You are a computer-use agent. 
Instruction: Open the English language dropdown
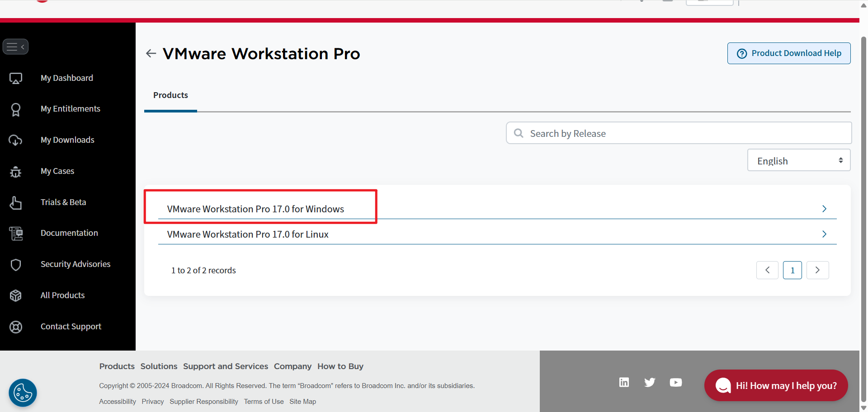(799, 160)
